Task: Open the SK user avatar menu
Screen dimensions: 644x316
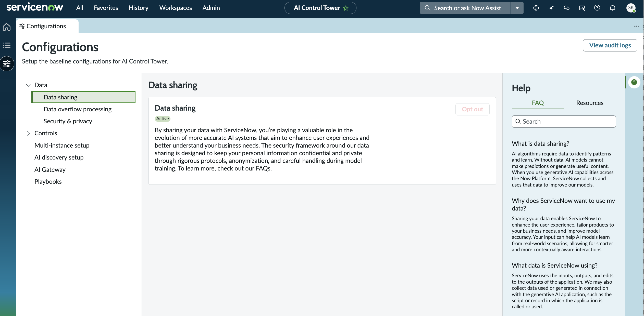Action: click(x=631, y=8)
